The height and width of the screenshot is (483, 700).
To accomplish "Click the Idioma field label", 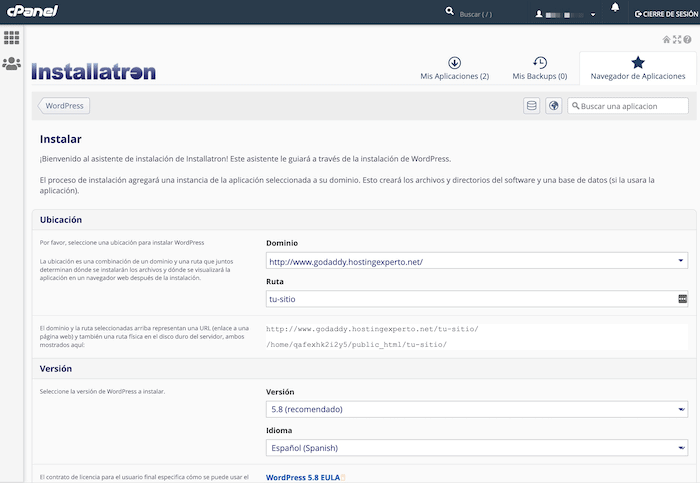I will [x=279, y=430].
